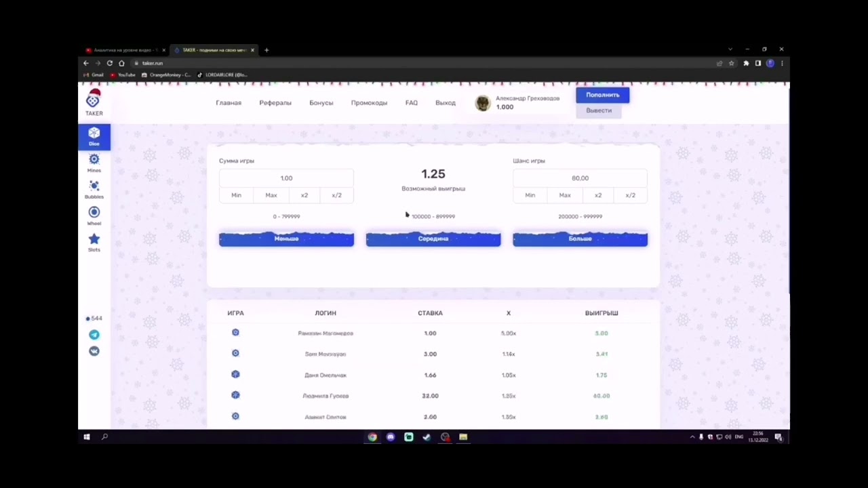
Task: Open the FAQ page
Action: [412, 103]
